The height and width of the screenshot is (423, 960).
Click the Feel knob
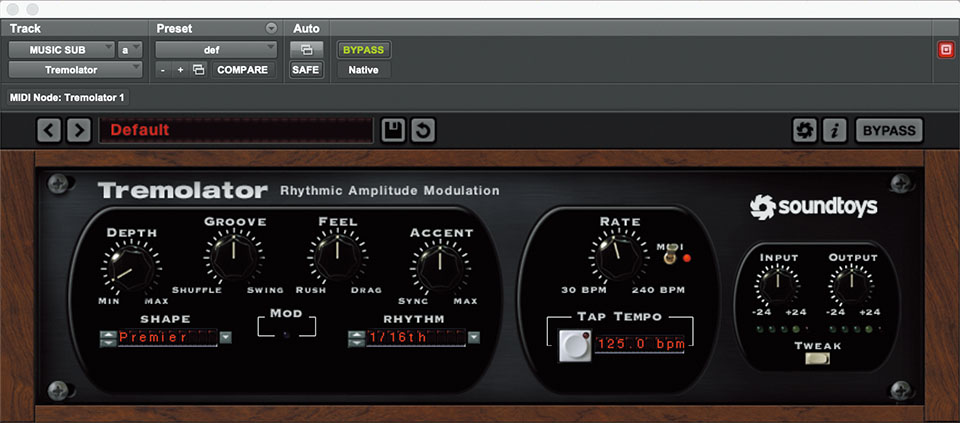(x=337, y=255)
